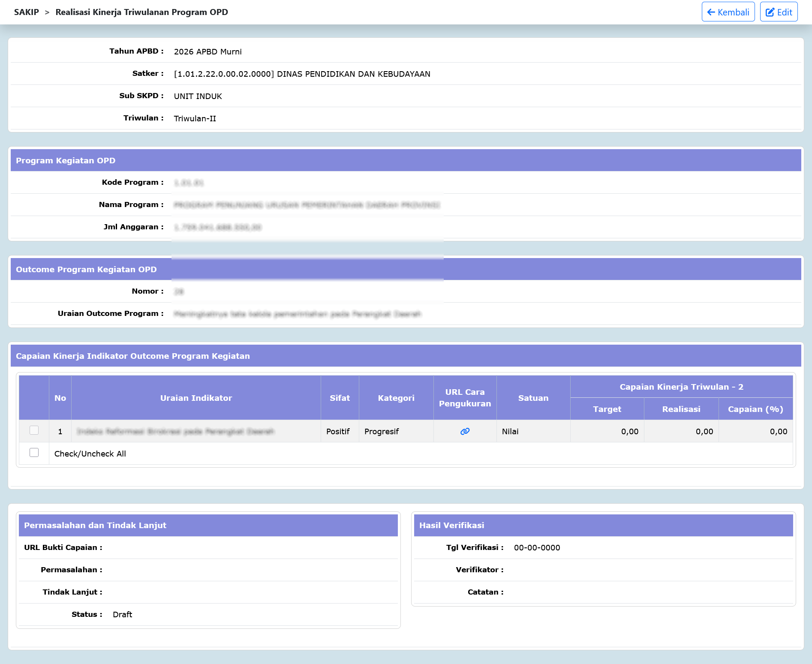
Task: Select the Kategori column header
Action: (396, 398)
